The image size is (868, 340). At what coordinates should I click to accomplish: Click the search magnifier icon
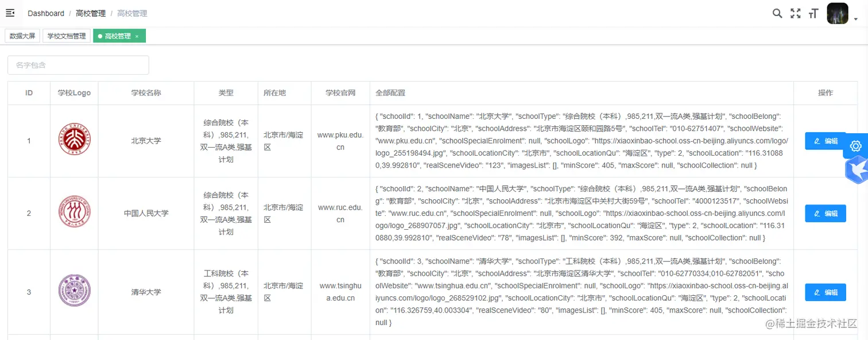coord(777,13)
